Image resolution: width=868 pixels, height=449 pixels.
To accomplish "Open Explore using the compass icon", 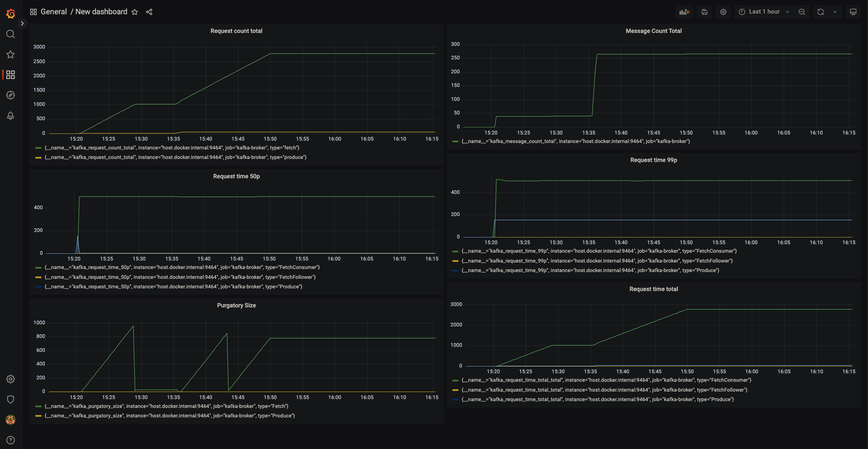I will (x=10, y=95).
